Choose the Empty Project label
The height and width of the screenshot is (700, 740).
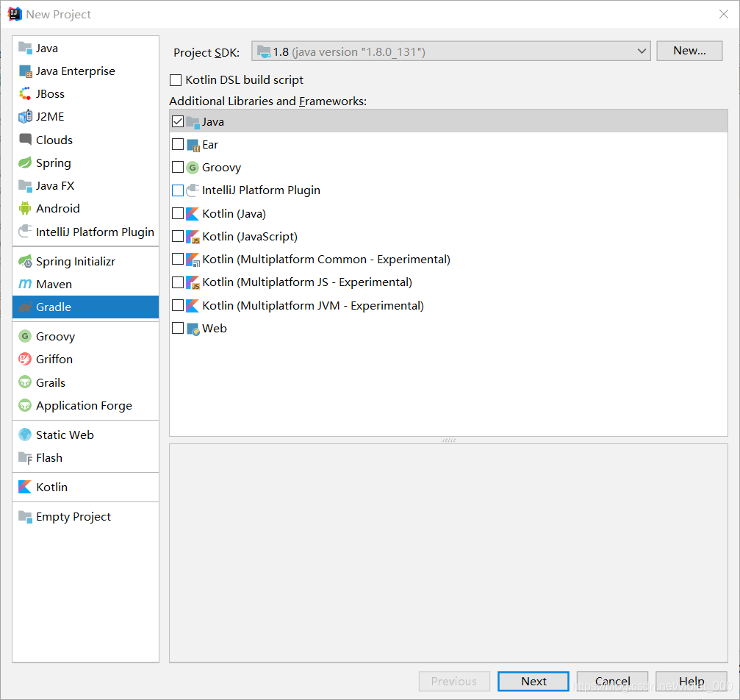point(73,517)
